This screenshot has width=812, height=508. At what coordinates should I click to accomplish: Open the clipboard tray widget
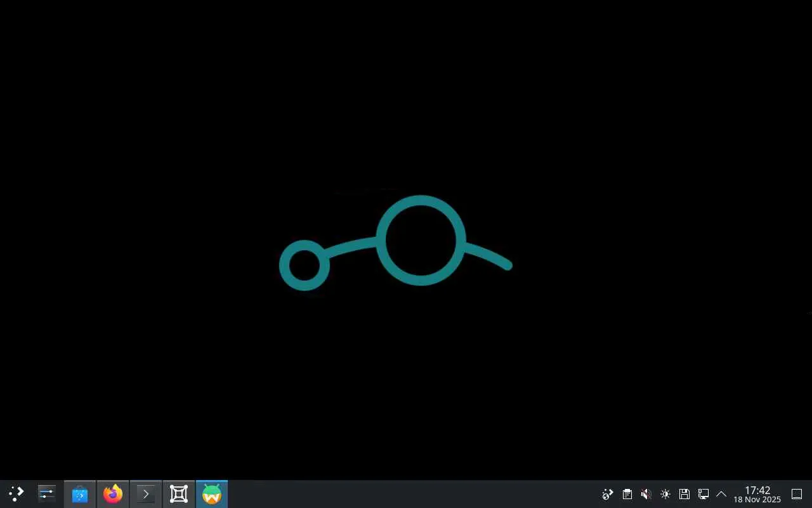click(627, 494)
